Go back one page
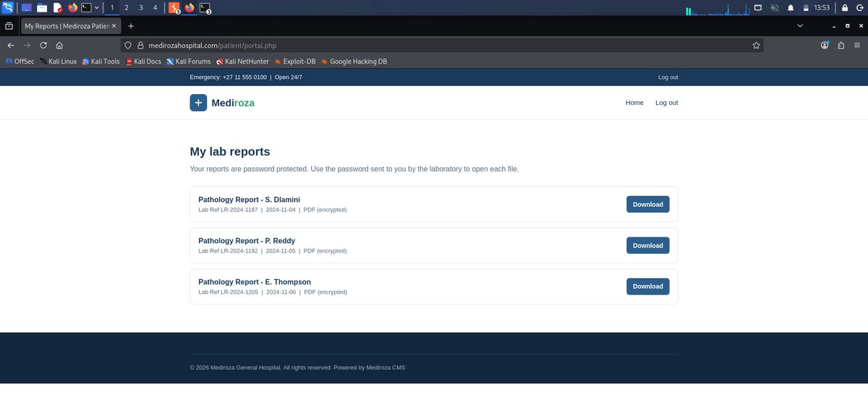This screenshot has width=868, height=403. tap(10, 45)
